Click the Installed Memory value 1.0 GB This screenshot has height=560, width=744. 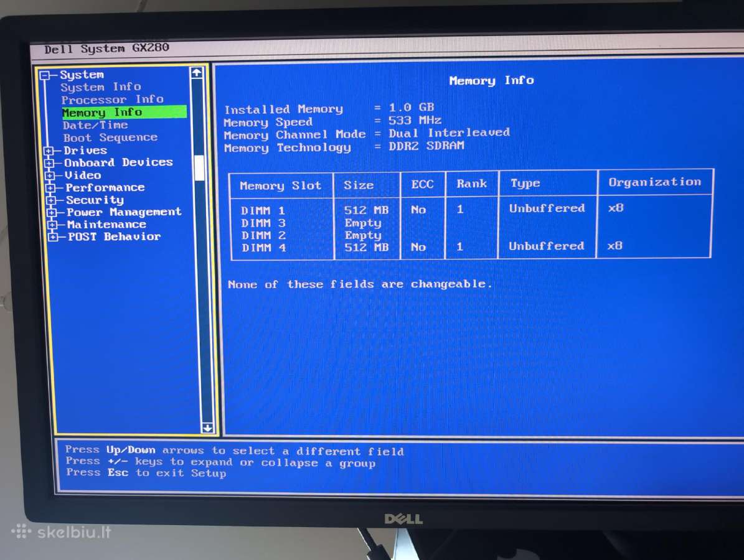[x=412, y=108]
